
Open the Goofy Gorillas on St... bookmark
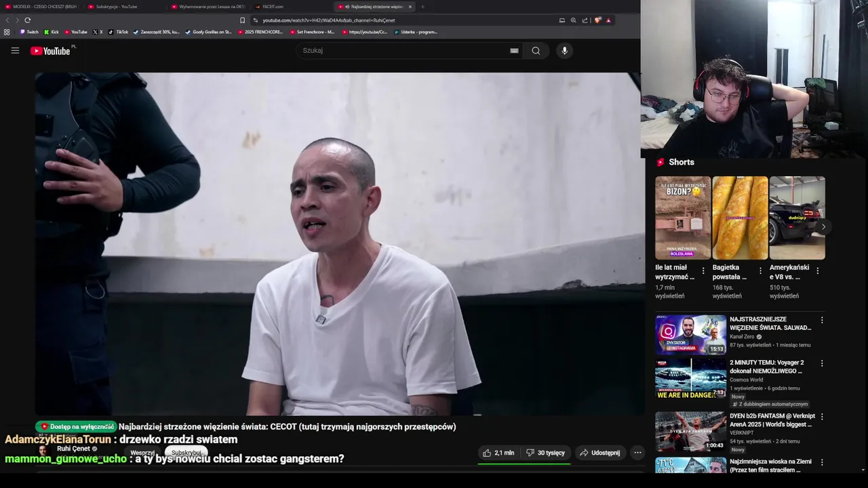tap(209, 32)
